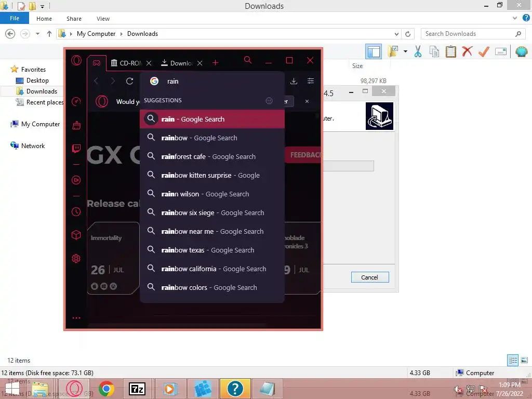Close the CD-ROM tab

pyautogui.click(x=149, y=63)
